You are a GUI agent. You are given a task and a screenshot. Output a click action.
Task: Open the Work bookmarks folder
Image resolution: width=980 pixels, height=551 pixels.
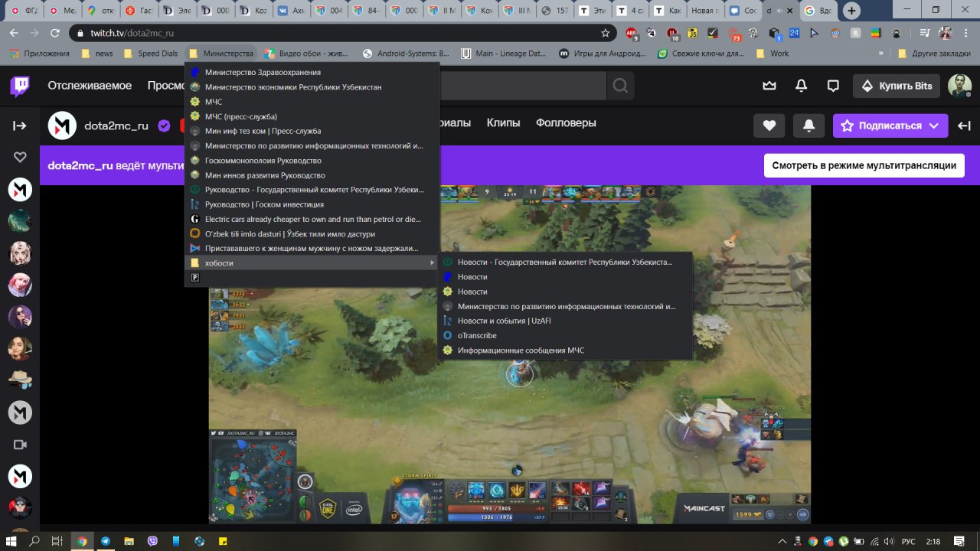click(772, 54)
